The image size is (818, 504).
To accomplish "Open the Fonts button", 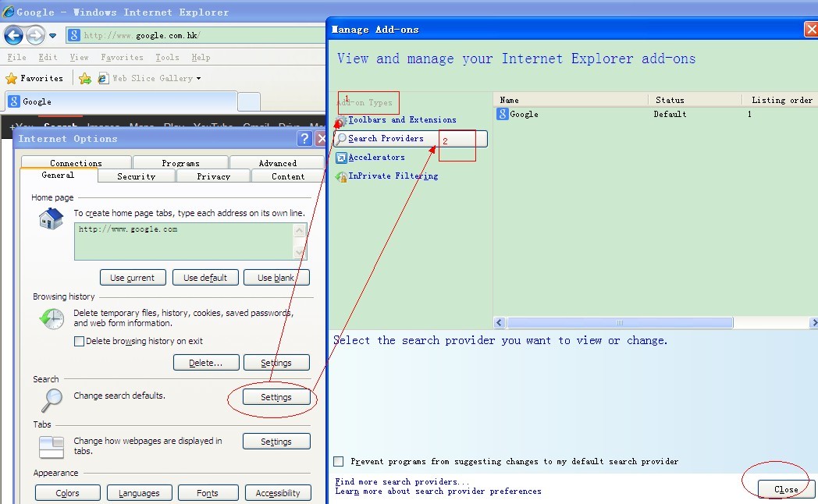I will point(208,493).
